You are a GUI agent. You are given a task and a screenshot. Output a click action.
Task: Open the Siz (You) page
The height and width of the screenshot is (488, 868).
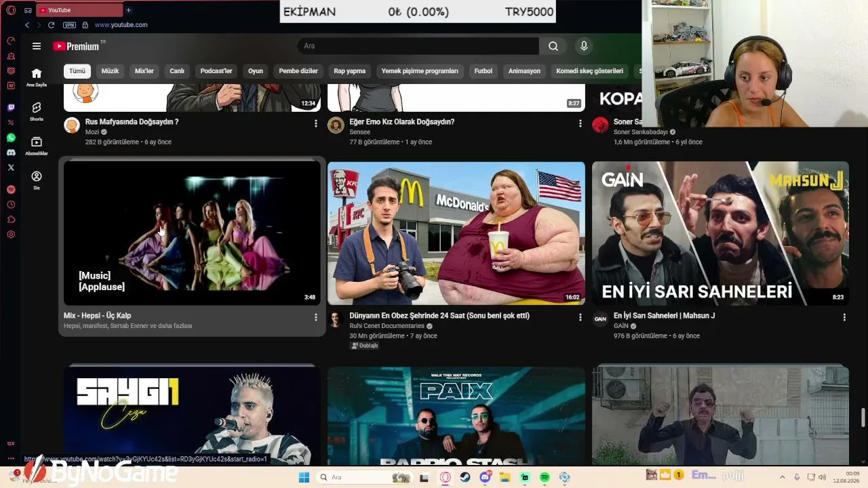click(x=37, y=180)
